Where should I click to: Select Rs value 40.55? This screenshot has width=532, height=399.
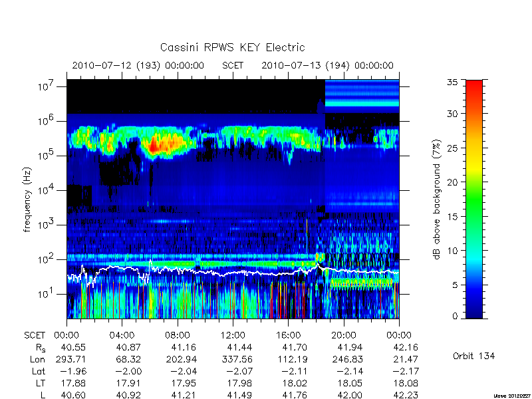click(73, 347)
